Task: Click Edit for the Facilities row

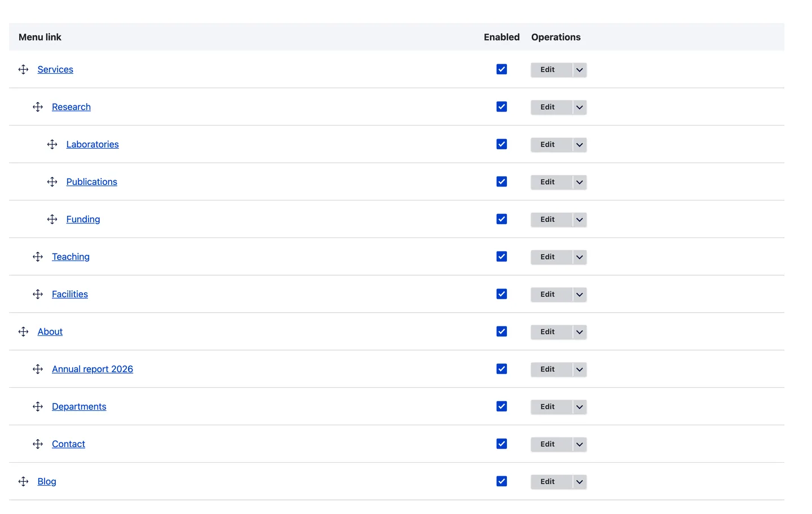Action: coord(551,295)
